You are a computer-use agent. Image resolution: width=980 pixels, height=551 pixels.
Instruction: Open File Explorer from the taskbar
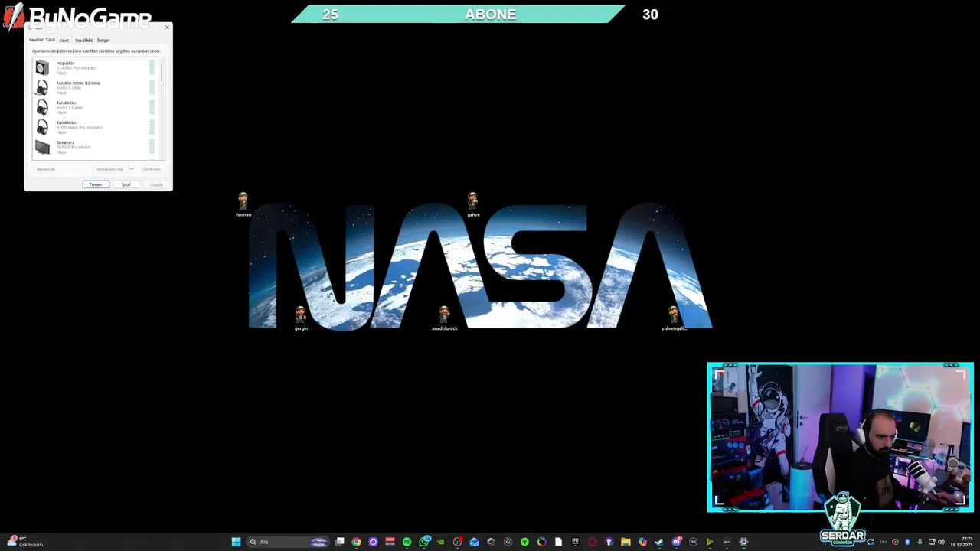pyautogui.click(x=626, y=542)
